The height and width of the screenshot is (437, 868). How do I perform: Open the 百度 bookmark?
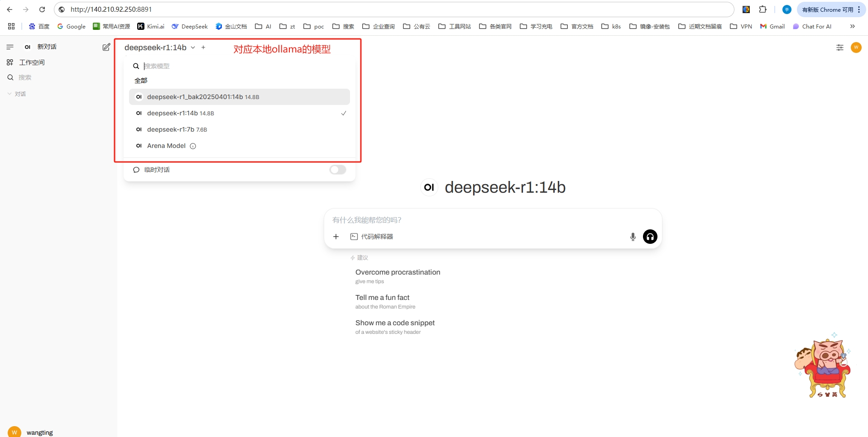coord(39,26)
